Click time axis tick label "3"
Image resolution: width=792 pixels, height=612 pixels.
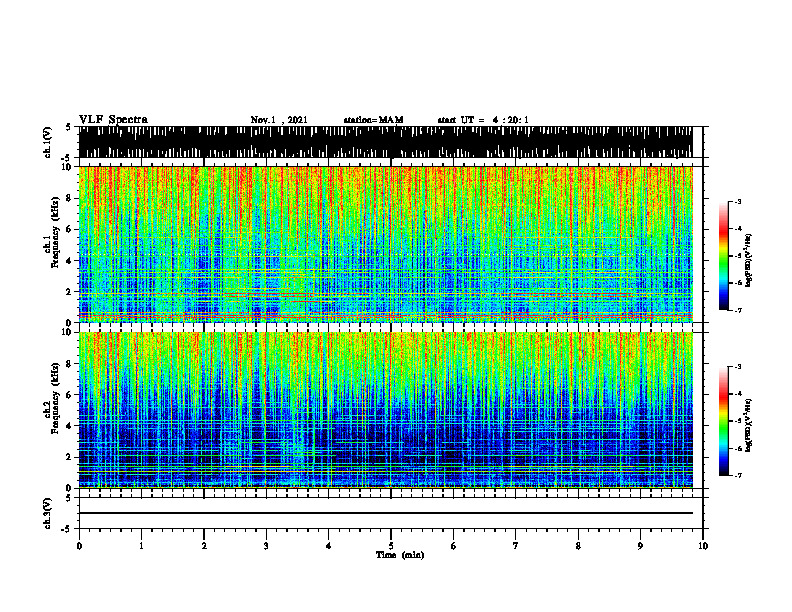coord(266,546)
